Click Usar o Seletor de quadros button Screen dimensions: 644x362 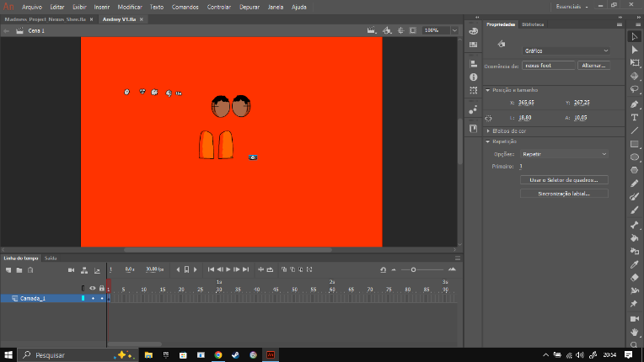(x=564, y=180)
